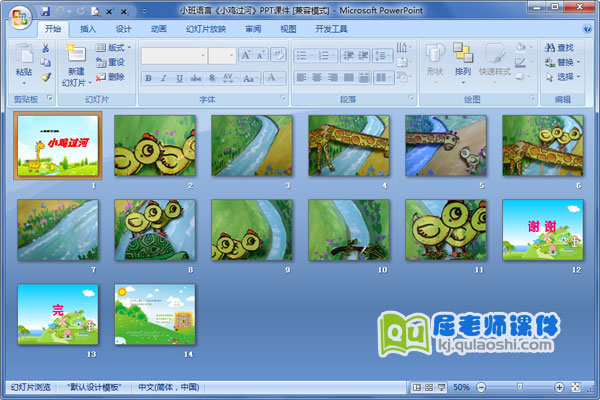Open Quick Styles (快速样式) gallery

(x=494, y=64)
